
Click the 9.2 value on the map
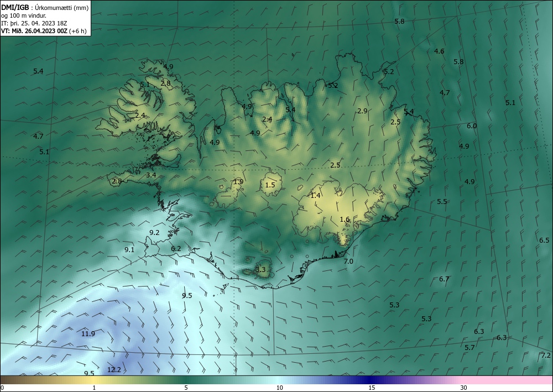[154, 233]
